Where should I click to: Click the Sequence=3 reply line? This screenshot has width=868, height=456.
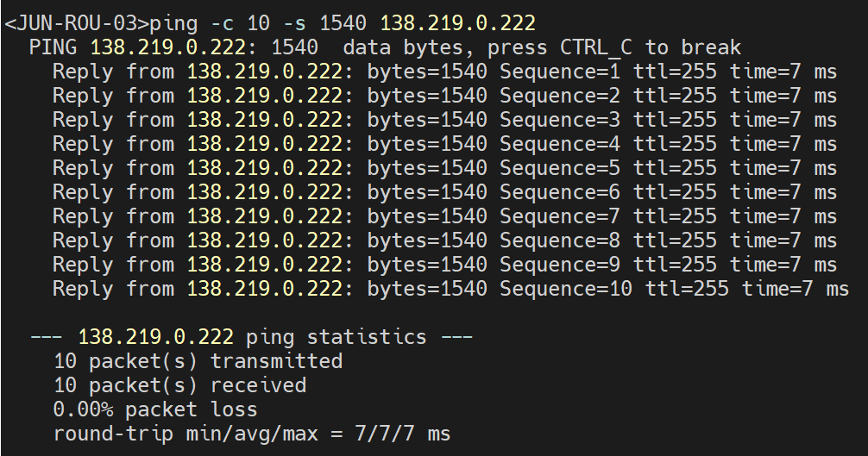click(x=444, y=119)
